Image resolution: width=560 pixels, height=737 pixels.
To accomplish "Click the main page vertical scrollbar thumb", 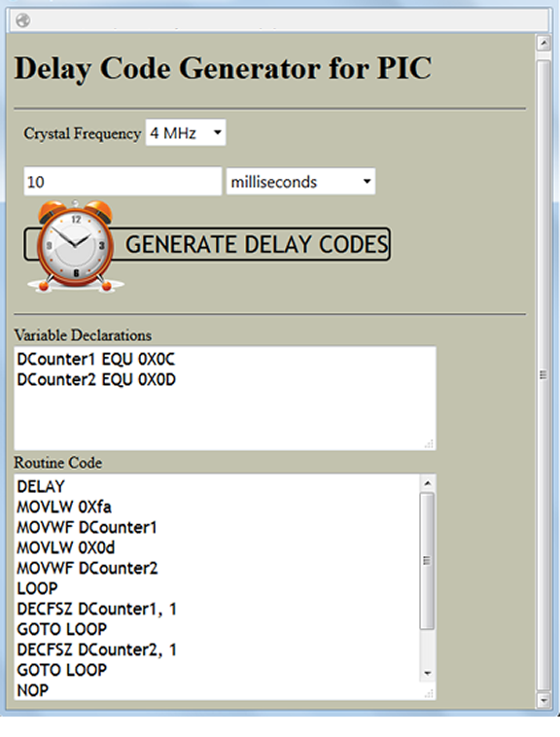I will pyautogui.click(x=543, y=375).
